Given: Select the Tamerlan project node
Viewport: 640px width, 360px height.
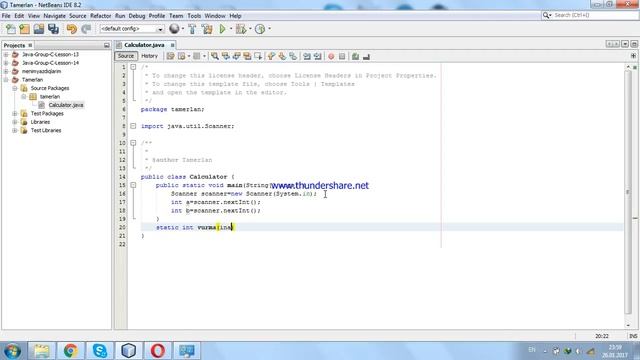Looking at the screenshot, I should (x=32, y=80).
